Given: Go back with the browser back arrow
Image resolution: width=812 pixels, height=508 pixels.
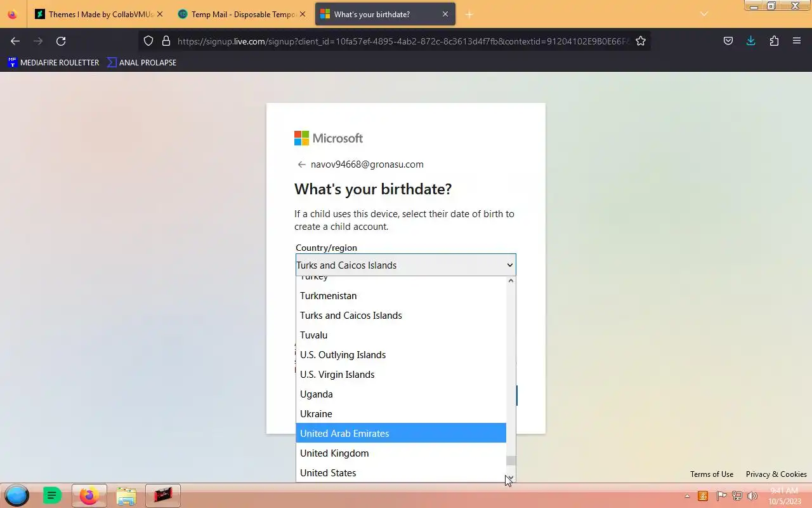Looking at the screenshot, I should coord(15,41).
